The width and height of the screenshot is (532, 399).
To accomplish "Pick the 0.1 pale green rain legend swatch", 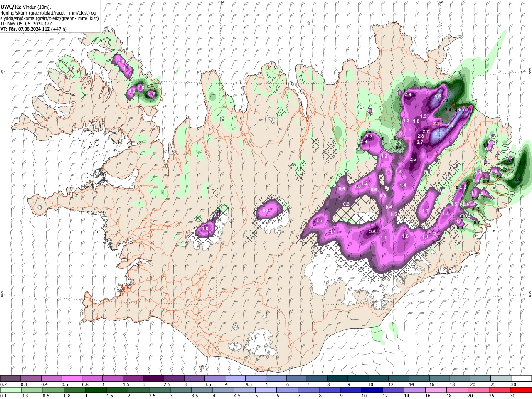I will [11, 390].
